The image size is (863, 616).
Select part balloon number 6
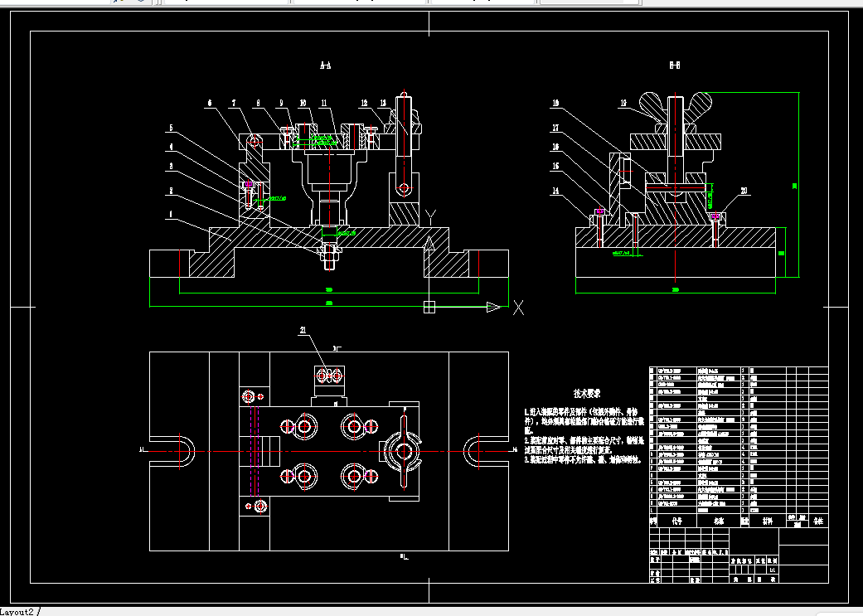210,103
